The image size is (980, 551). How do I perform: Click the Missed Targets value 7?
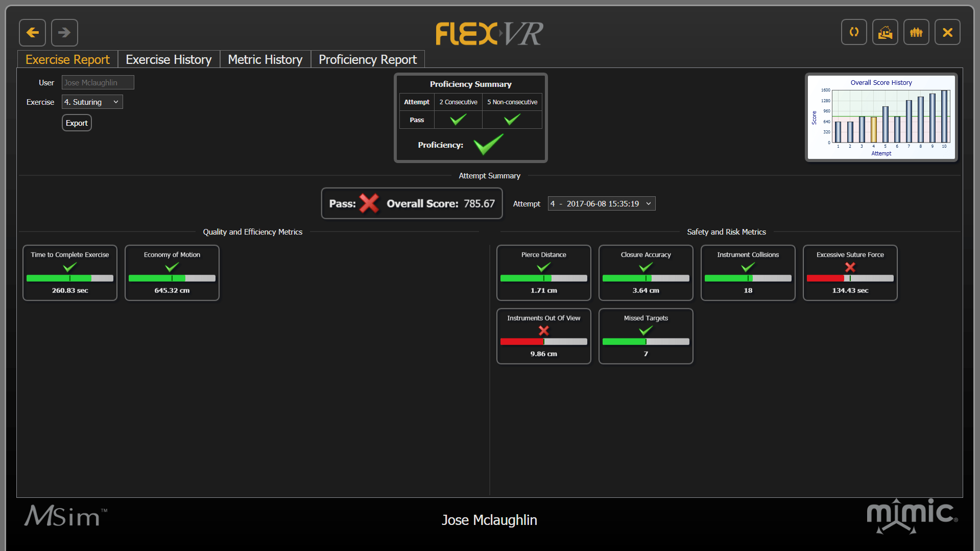click(x=646, y=354)
